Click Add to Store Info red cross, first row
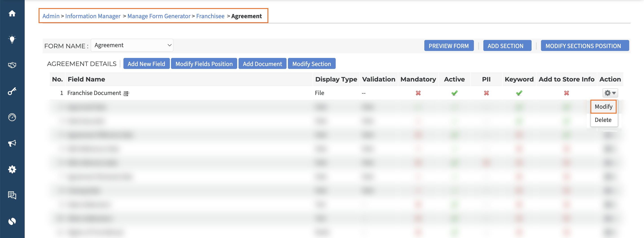The width and height of the screenshot is (644, 238). click(567, 93)
